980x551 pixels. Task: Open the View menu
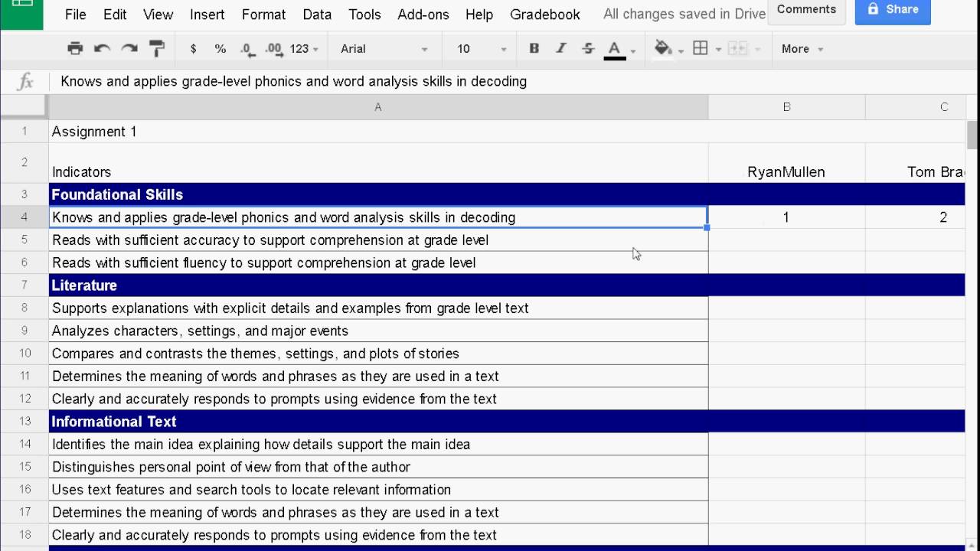pyautogui.click(x=158, y=15)
